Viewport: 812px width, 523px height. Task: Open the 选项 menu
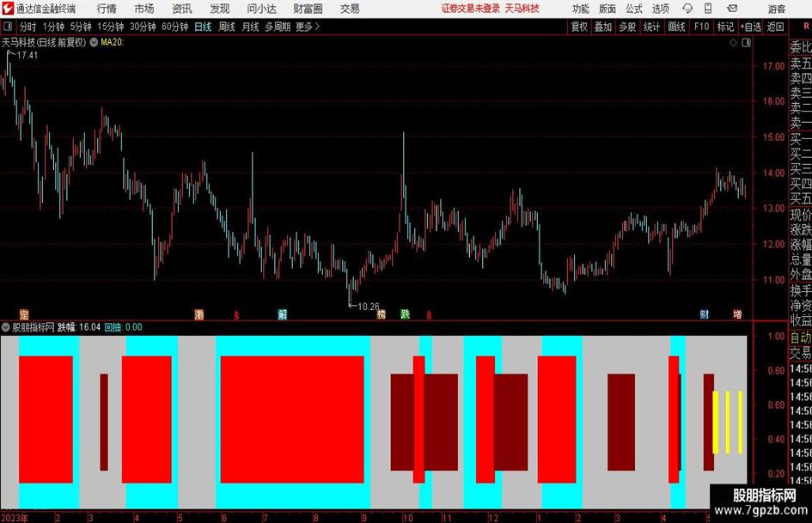coord(660,9)
